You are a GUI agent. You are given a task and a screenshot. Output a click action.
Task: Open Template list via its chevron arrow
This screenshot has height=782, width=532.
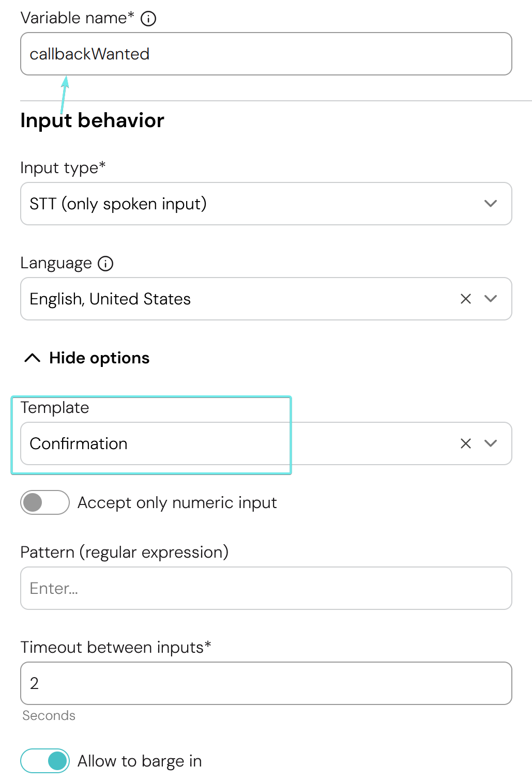click(x=491, y=443)
